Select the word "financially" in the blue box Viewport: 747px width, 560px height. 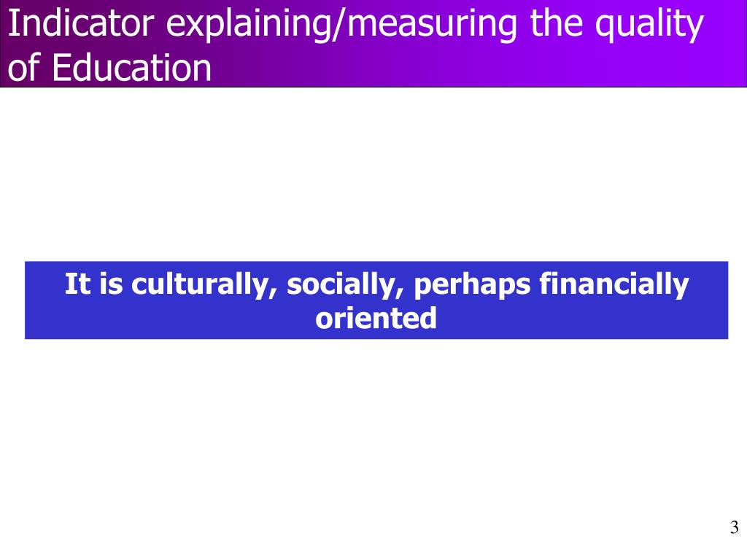614,285
